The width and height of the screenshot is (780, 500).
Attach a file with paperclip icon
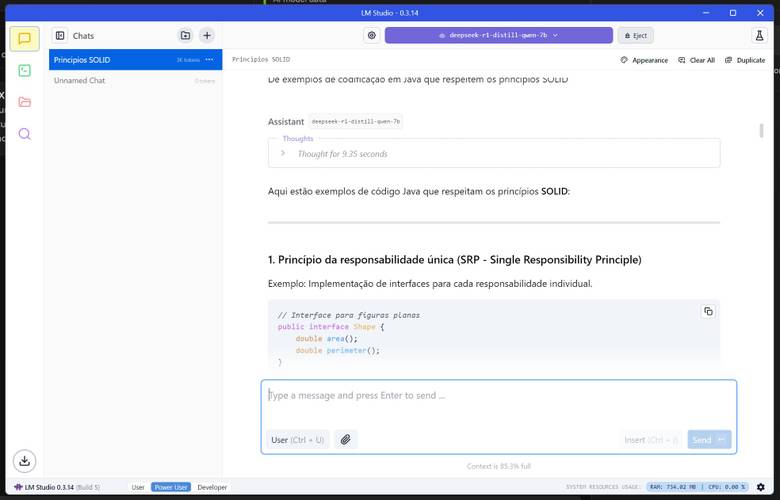pyautogui.click(x=345, y=439)
